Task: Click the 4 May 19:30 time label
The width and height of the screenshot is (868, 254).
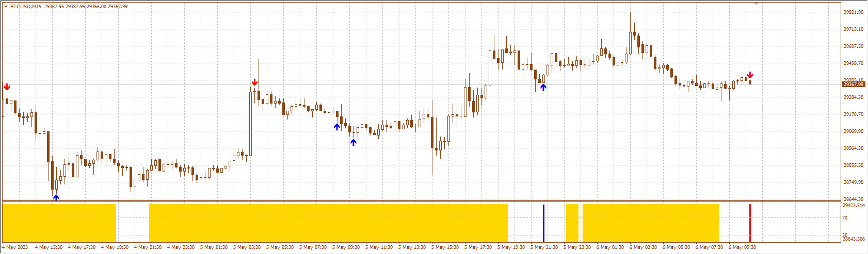Action: point(115,247)
